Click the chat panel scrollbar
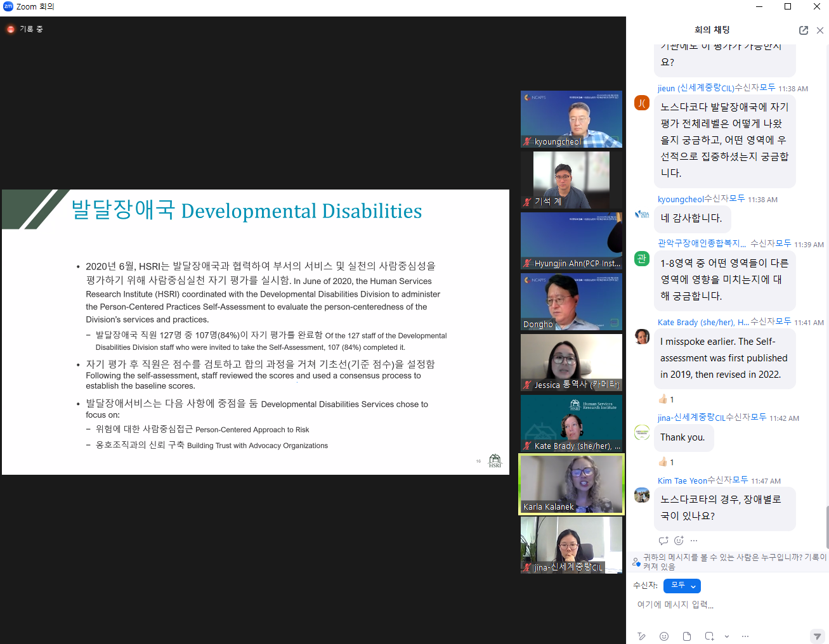The width and height of the screenshot is (829, 644). (x=826, y=526)
